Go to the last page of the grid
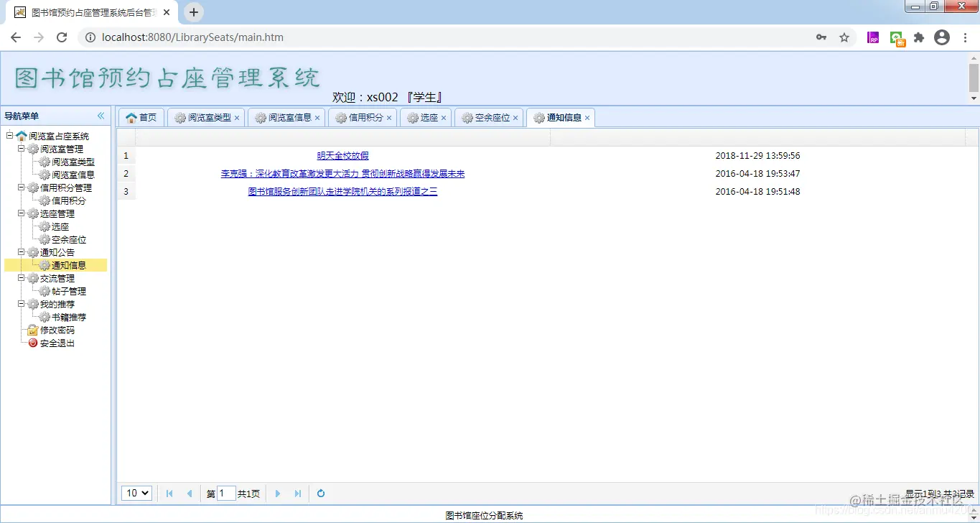This screenshot has width=980, height=523. pyautogui.click(x=298, y=494)
